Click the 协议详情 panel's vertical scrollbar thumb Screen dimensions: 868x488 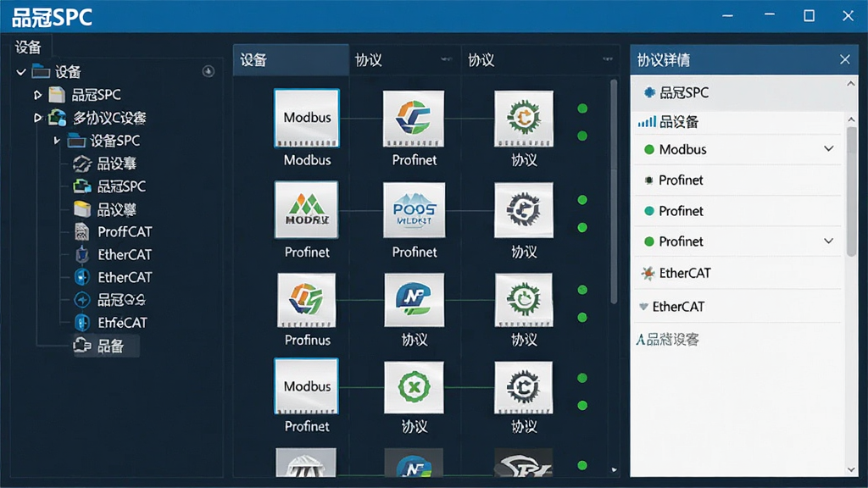coord(851,191)
